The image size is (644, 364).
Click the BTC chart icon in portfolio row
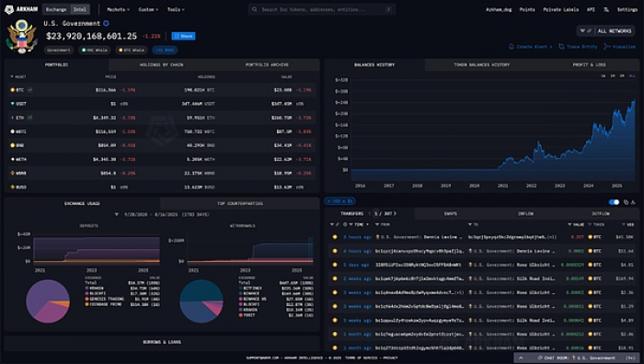pos(30,90)
